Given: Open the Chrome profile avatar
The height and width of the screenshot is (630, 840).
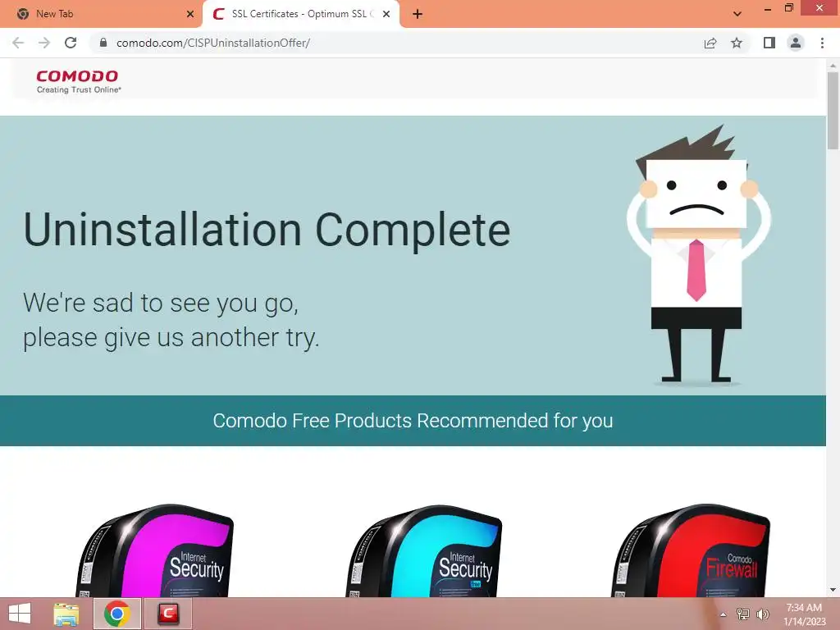Looking at the screenshot, I should click(x=796, y=43).
